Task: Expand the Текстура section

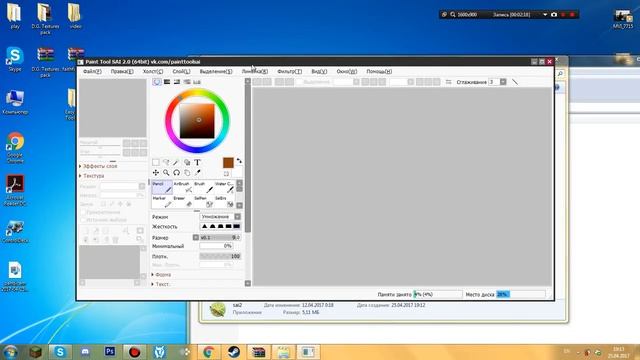Action: (x=92, y=176)
